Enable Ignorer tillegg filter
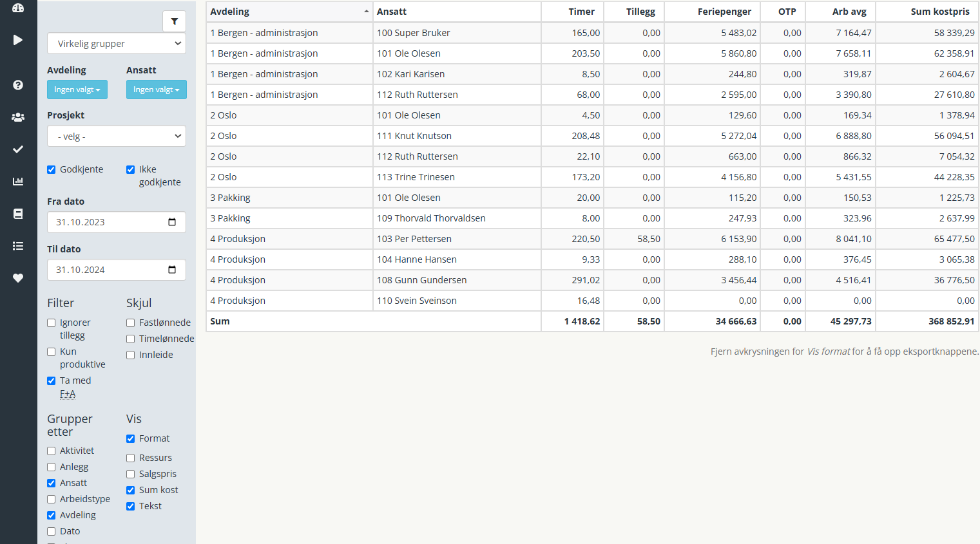Screen dimensions: 980x544 pos(52,323)
